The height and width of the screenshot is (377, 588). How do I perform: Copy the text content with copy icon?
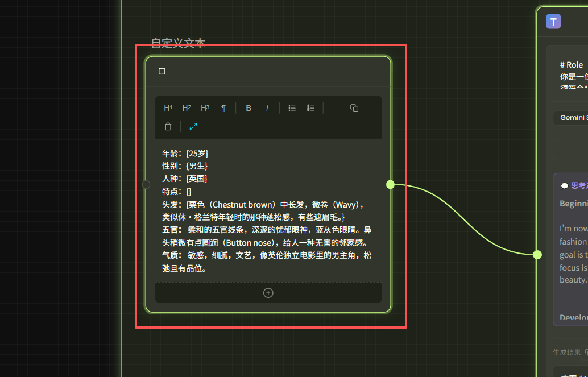(x=354, y=108)
